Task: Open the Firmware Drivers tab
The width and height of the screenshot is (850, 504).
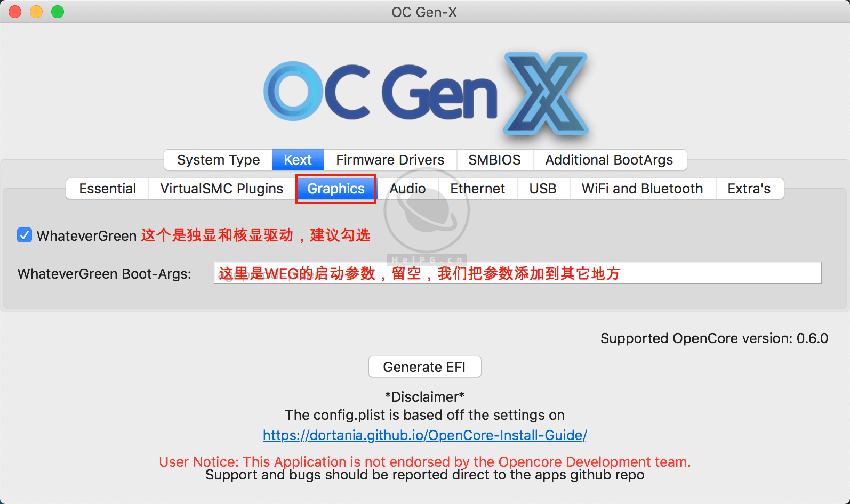Action: pos(390,160)
